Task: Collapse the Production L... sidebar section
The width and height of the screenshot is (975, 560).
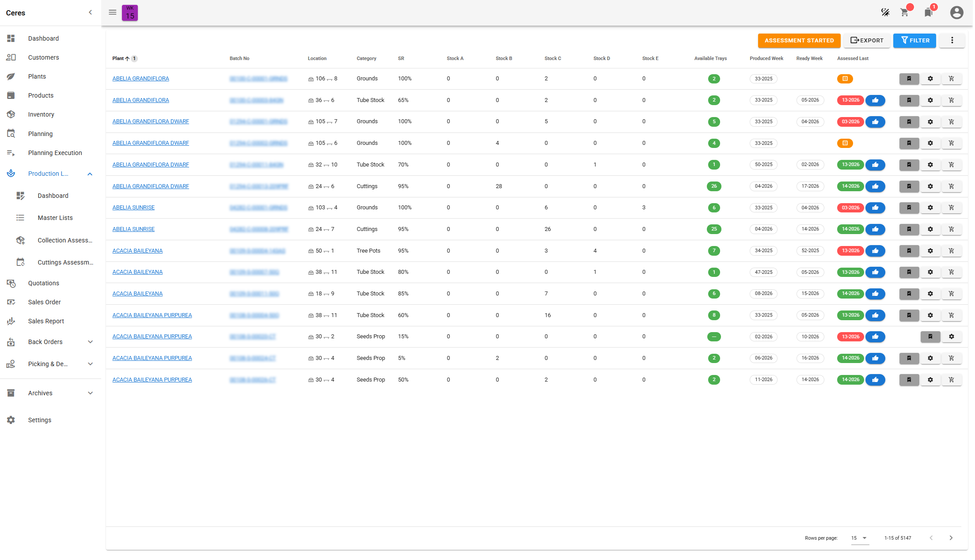Action: (x=90, y=174)
